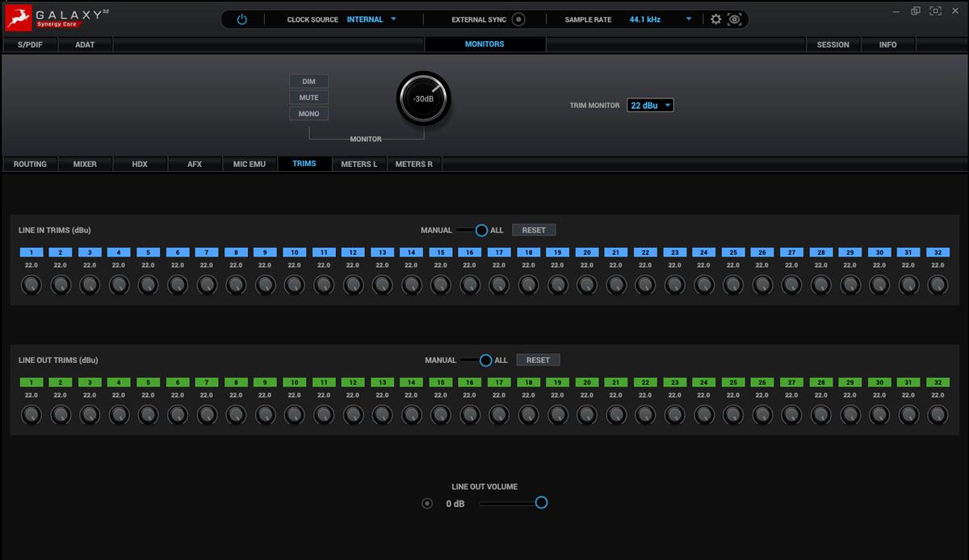Viewport: 969px width, 560px height.
Task: Open settings via the gear icon
Action: [x=715, y=19]
